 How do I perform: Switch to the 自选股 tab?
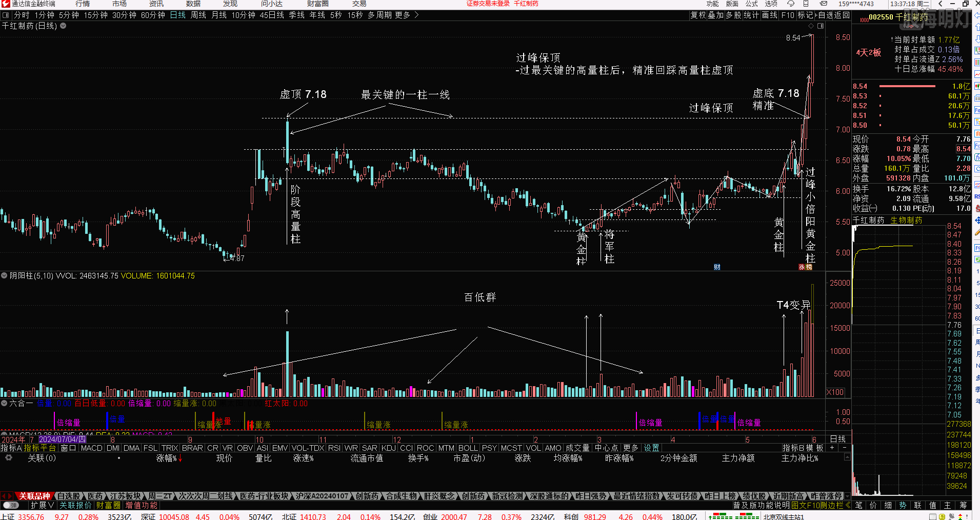coord(69,496)
